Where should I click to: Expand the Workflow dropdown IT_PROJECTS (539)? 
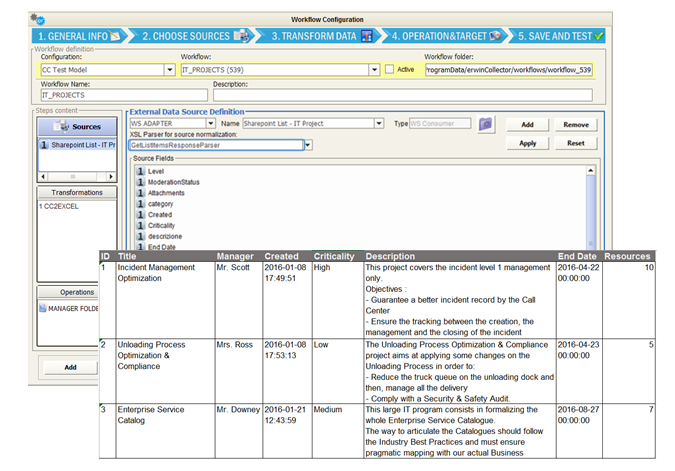pos(374,70)
